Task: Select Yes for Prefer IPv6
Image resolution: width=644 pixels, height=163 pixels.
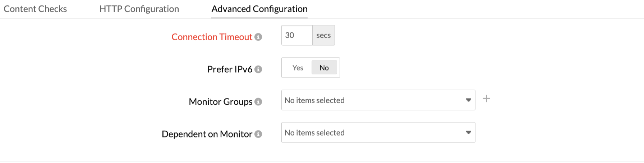Action: tap(298, 68)
